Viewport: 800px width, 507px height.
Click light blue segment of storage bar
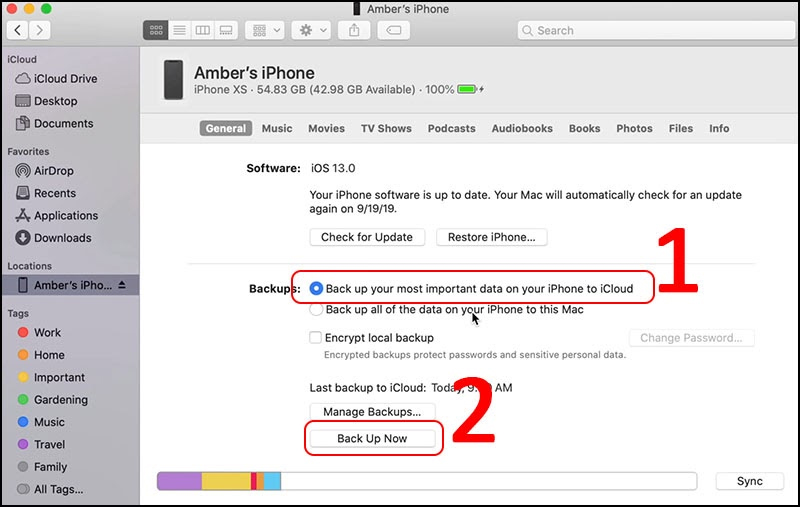(x=272, y=481)
